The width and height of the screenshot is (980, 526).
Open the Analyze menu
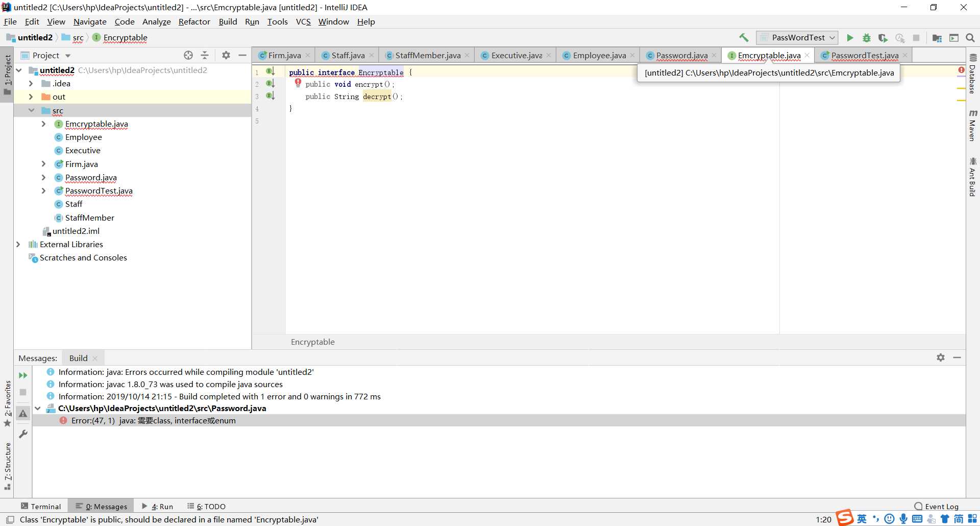pyautogui.click(x=156, y=21)
